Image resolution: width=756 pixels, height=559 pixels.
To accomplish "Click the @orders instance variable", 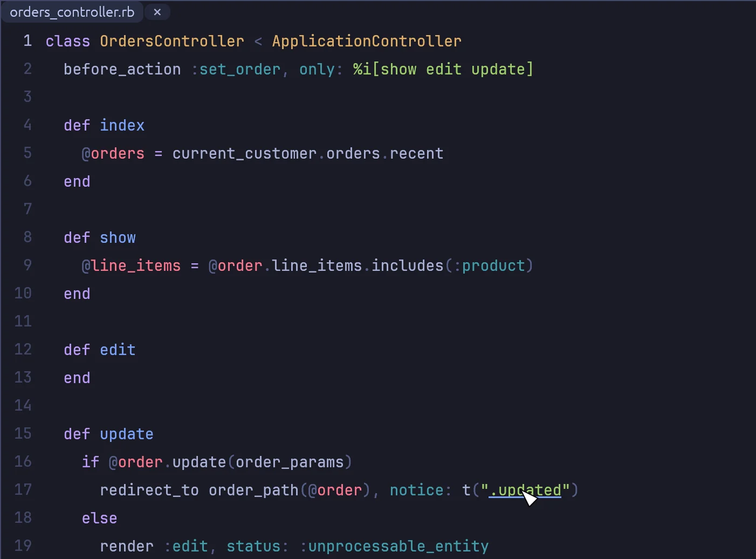I will coord(113,153).
